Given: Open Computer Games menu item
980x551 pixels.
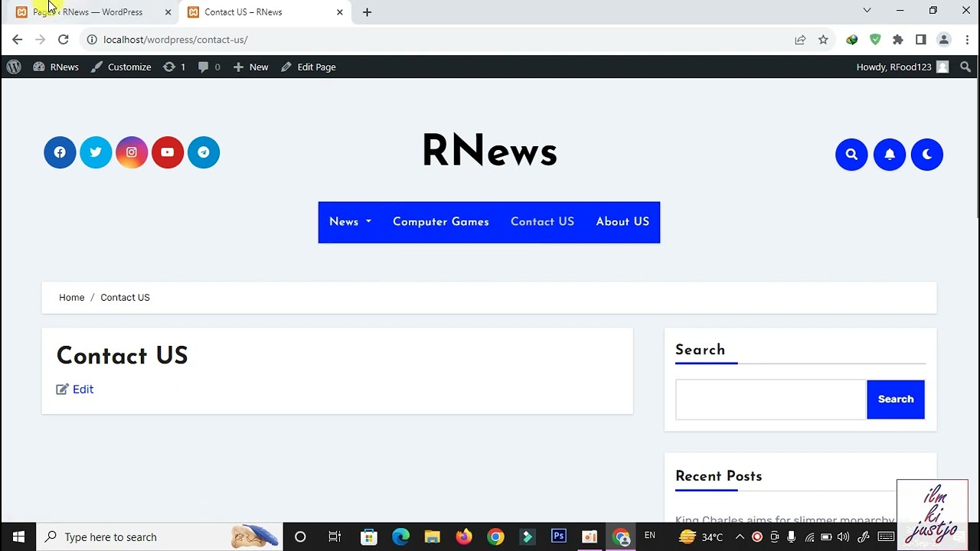Looking at the screenshot, I should (441, 222).
